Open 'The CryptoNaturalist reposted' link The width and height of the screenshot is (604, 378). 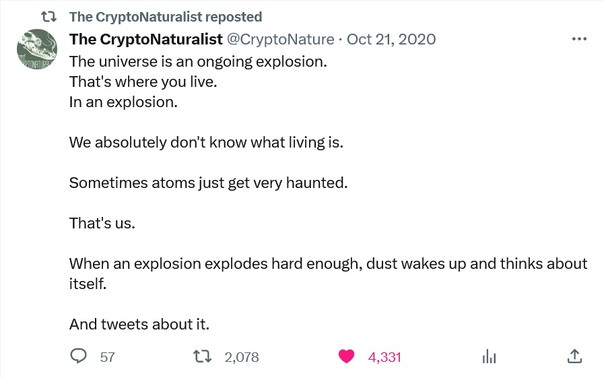pos(166,17)
